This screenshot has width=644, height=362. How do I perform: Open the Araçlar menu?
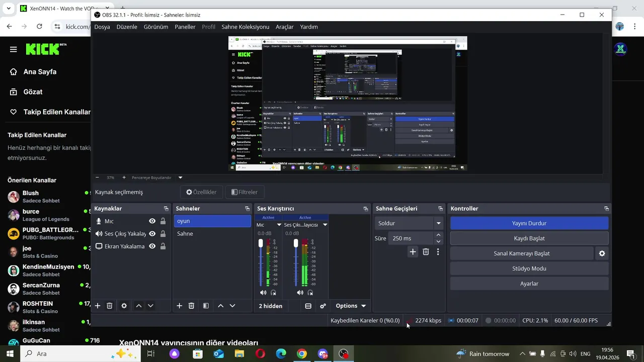285,27
